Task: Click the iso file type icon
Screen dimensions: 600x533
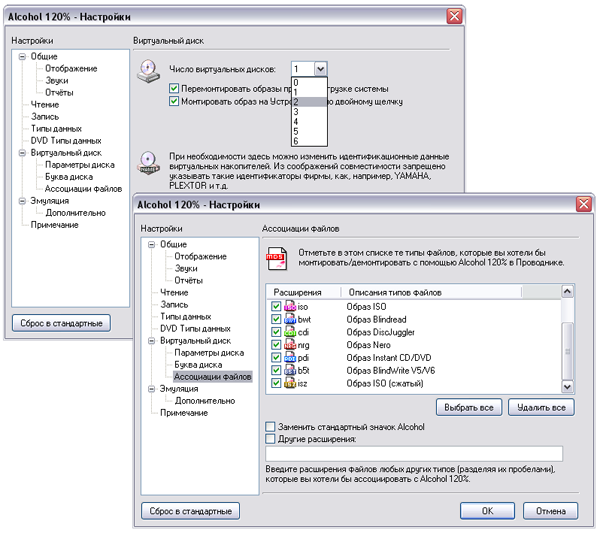Action: (290, 306)
